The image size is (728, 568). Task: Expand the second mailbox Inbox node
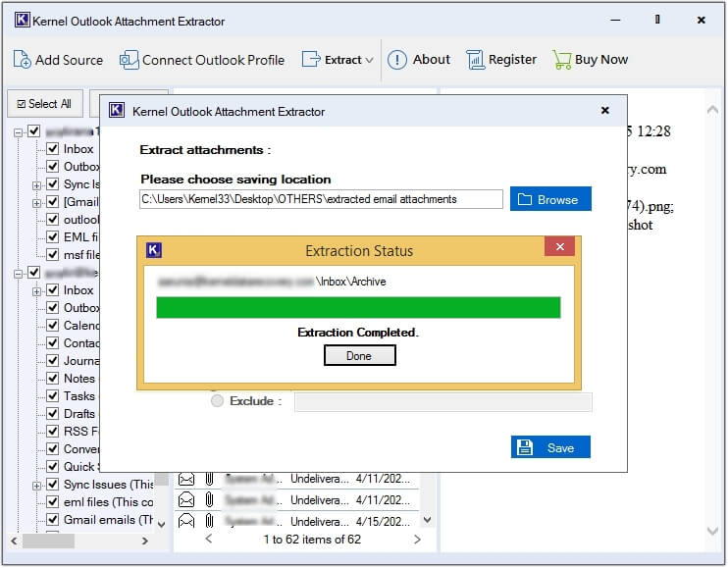click(36, 291)
